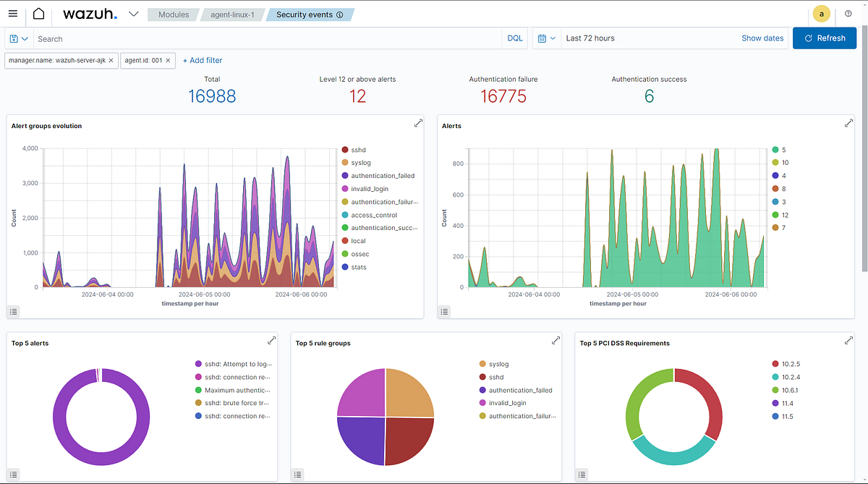
Task: Open the Wazuh logo dropdown chevron
Action: click(x=133, y=13)
